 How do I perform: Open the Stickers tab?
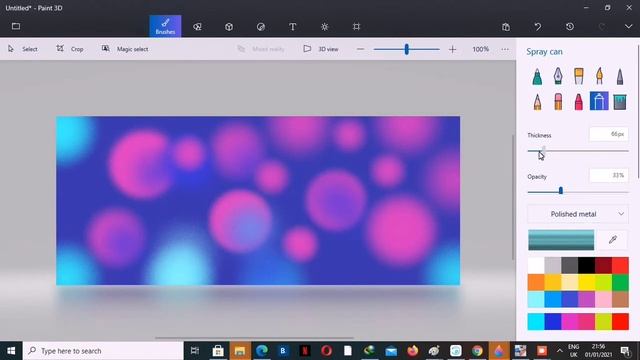point(261,27)
